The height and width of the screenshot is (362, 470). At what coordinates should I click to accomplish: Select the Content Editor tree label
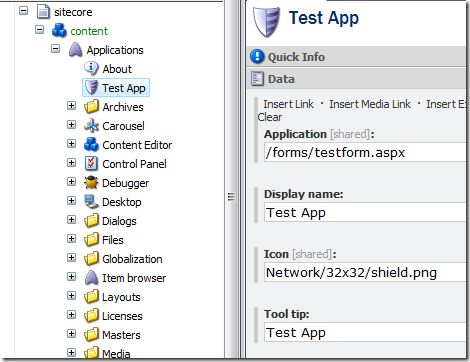coord(137,145)
